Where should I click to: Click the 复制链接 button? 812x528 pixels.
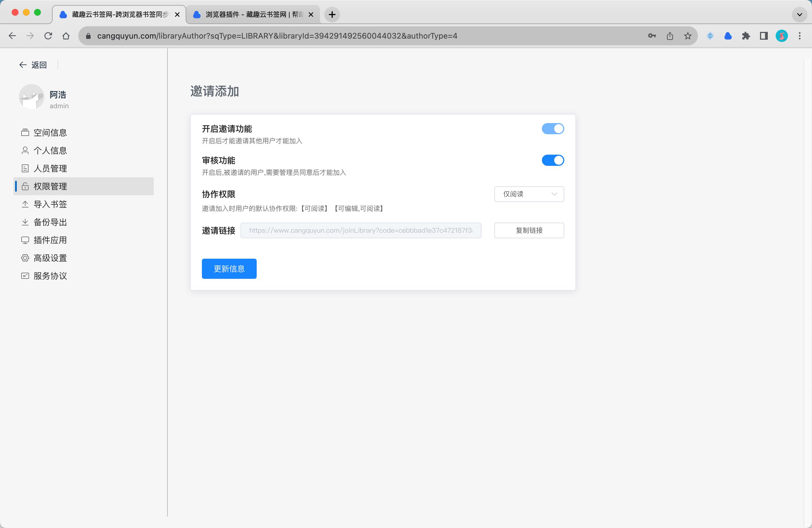click(x=529, y=230)
